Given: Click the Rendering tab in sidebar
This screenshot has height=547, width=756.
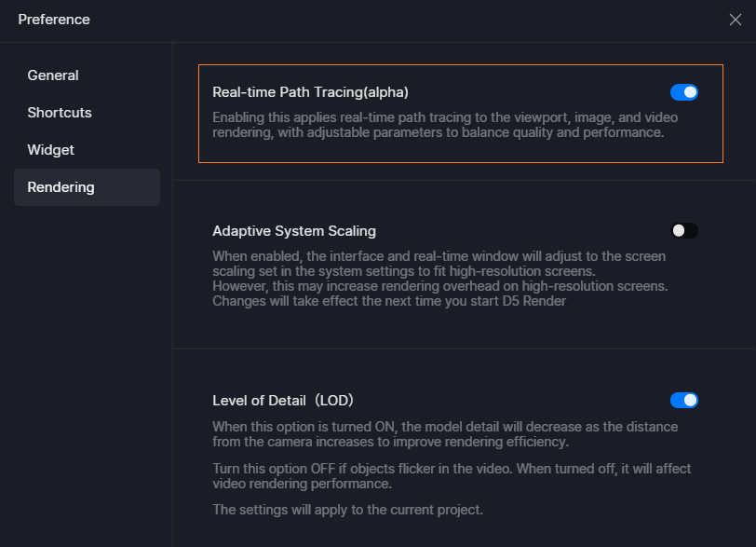Looking at the screenshot, I should pyautogui.click(x=61, y=186).
